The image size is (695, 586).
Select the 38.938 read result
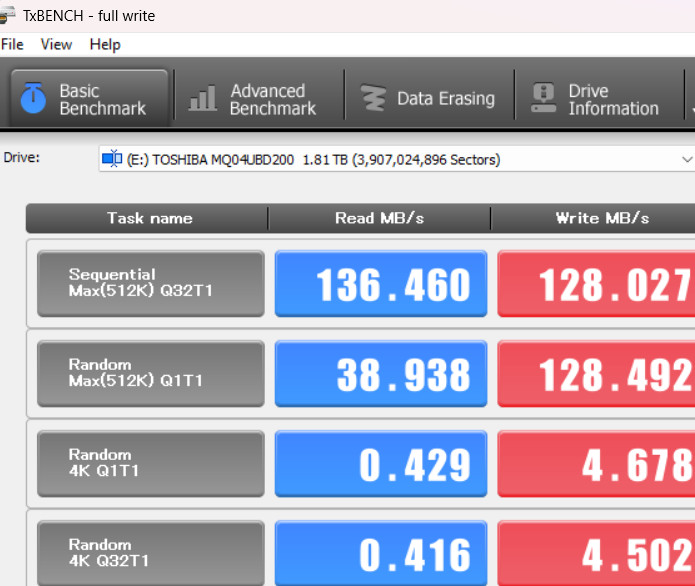(x=381, y=374)
